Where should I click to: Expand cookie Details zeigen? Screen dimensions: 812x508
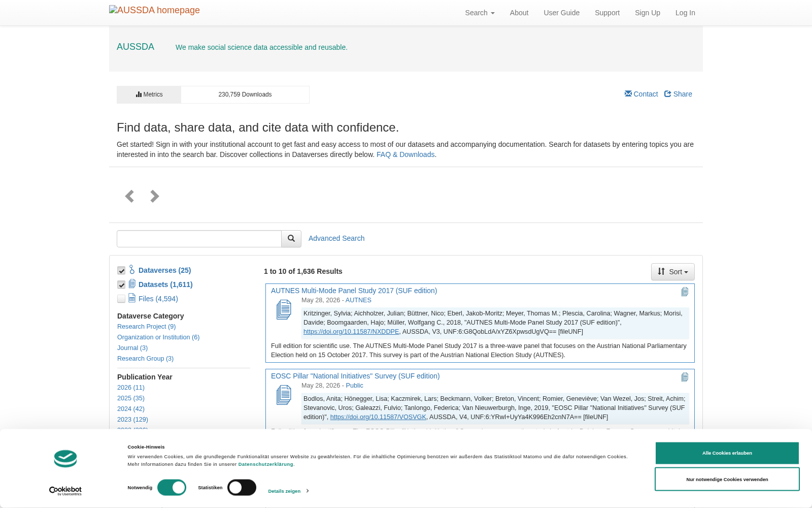coord(288,491)
